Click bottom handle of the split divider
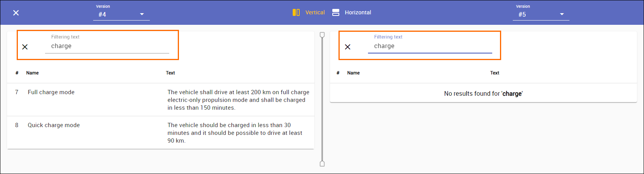Screen dimensions: 644x174 pos(322,164)
